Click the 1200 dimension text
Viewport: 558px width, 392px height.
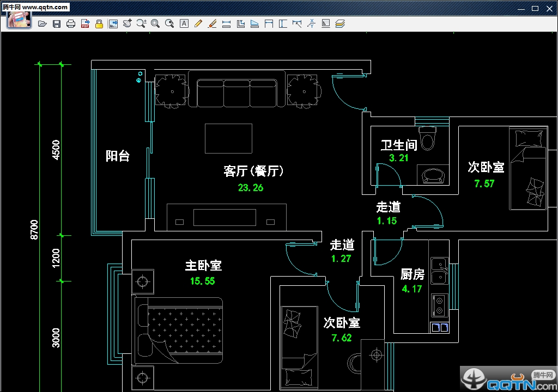(56, 258)
